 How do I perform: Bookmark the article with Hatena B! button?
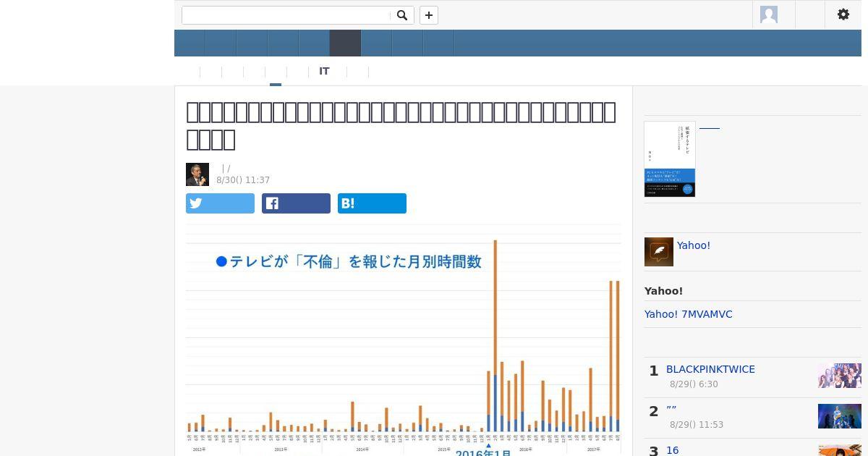pos(372,203)
